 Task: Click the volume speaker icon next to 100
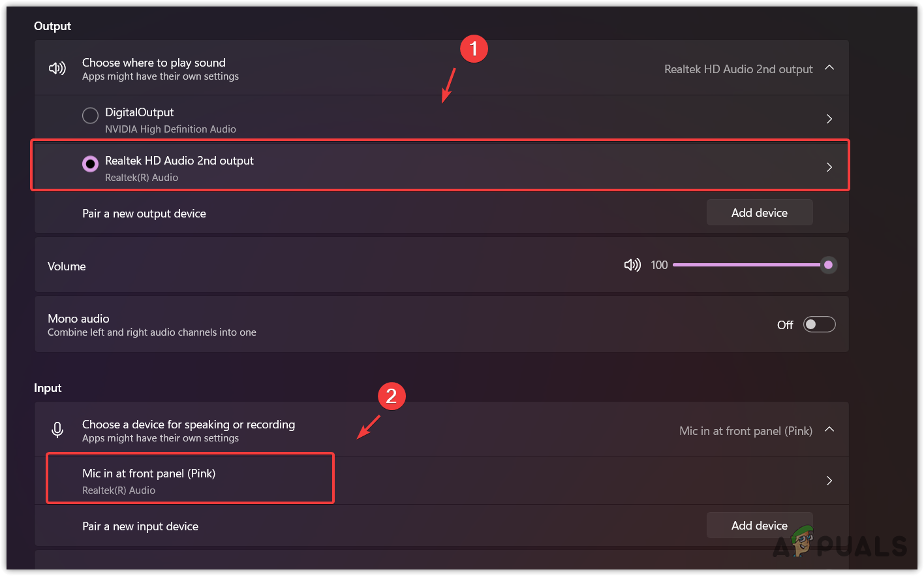[632, 264]
